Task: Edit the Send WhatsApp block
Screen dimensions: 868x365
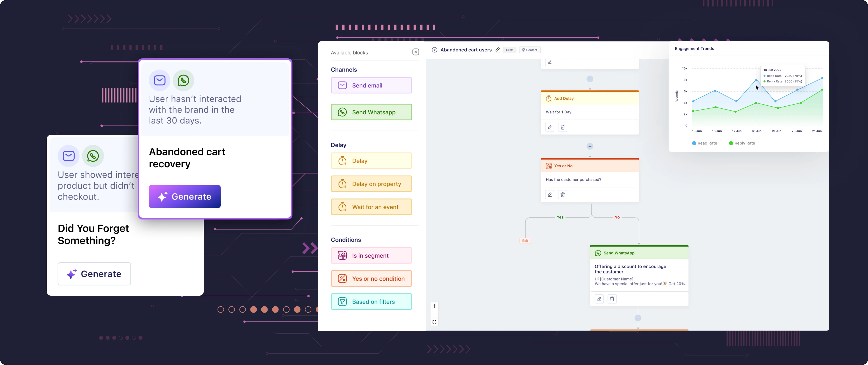Action: (599, 299)
